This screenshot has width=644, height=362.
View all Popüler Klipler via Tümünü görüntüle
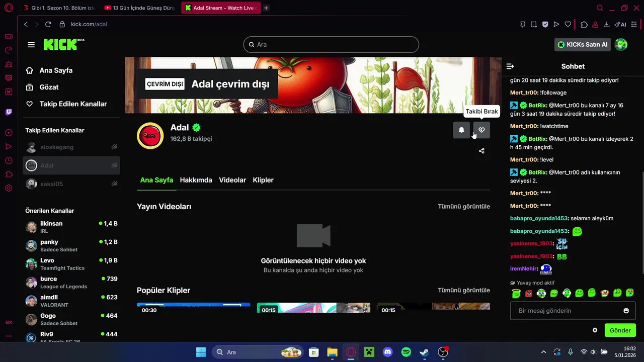click(x=464, y=290)
